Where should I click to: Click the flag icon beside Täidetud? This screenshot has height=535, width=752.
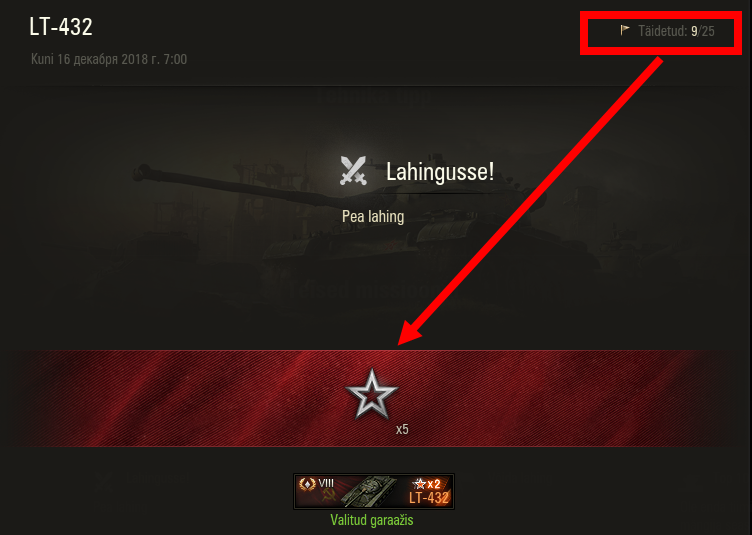(625, 30)
